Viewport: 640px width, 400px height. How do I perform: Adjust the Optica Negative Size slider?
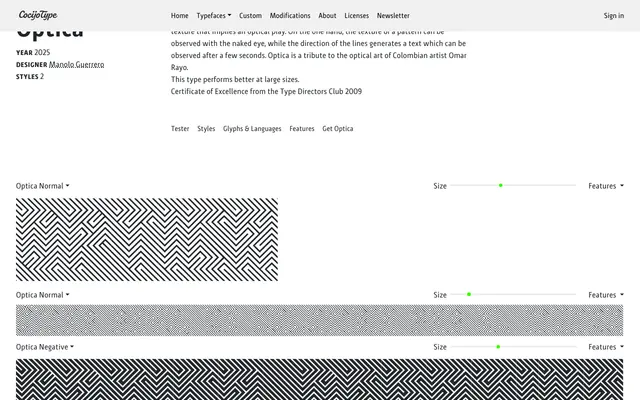pos(513,347)
